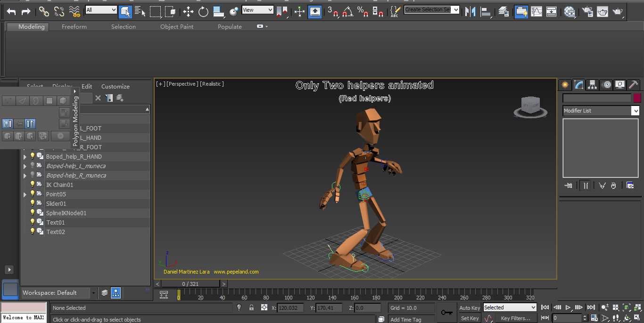The width and height of the screenshot is (644, 323).
Task: Select the Select and Move tool
Action: click(x=188, y=12)
